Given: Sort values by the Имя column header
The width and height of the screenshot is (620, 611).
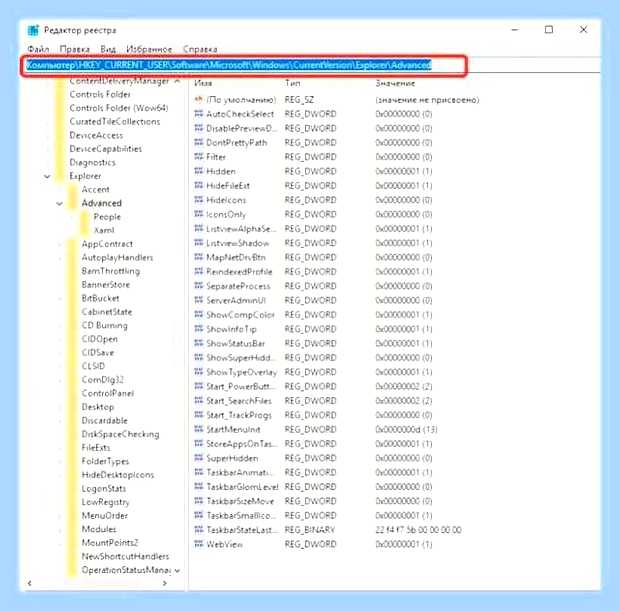Looking at the screenshot, I should coord(203,83).
